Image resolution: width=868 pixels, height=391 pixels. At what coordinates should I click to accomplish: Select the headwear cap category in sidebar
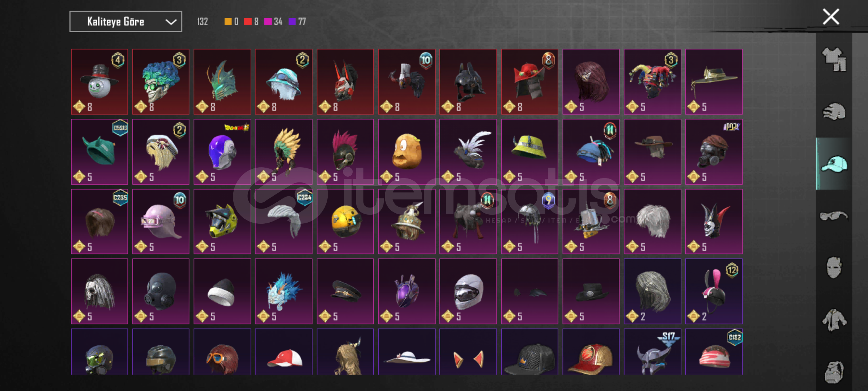coord(834,164)
